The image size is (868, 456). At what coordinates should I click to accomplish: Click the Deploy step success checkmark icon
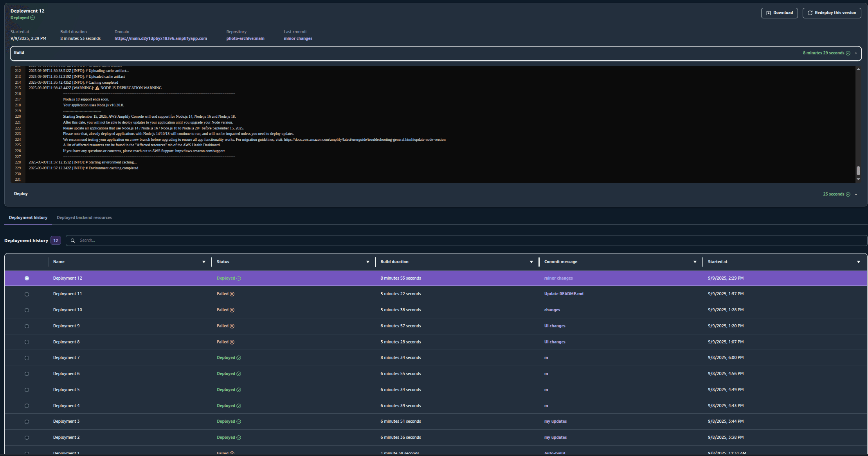click(848, 194)
